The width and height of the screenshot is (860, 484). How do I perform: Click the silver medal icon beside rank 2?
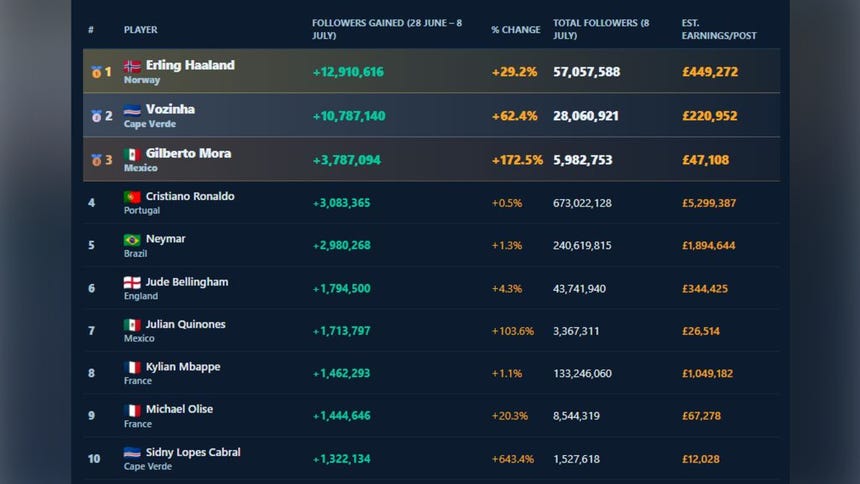point(96,116)
